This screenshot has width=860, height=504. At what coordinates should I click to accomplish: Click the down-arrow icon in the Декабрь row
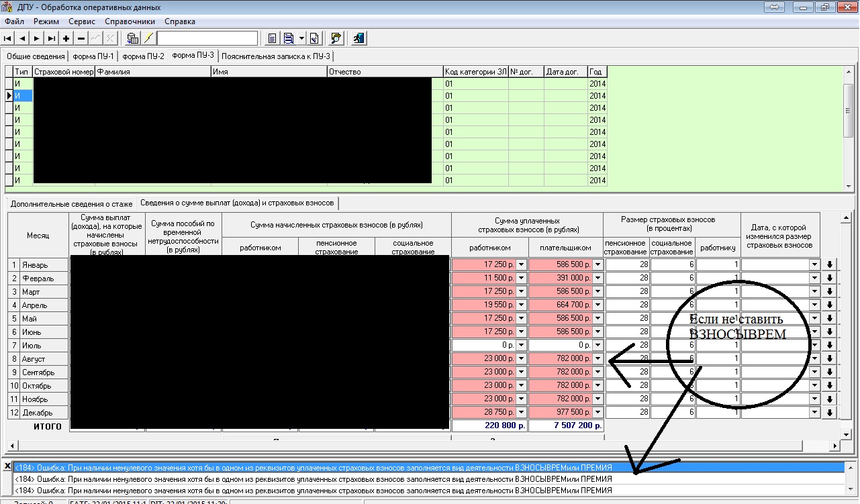coord(830,412)
